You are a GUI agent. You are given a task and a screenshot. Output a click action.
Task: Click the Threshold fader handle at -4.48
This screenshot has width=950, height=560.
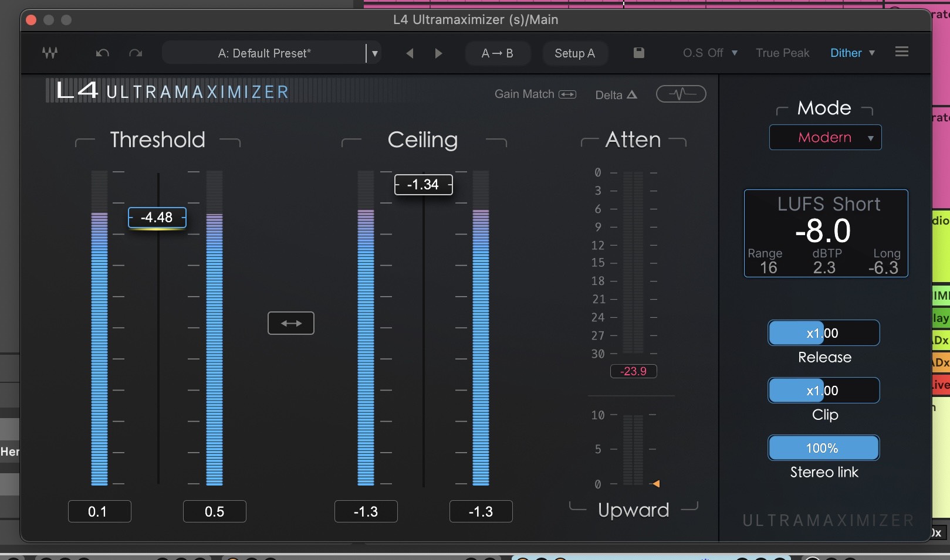tap(157, 218)
